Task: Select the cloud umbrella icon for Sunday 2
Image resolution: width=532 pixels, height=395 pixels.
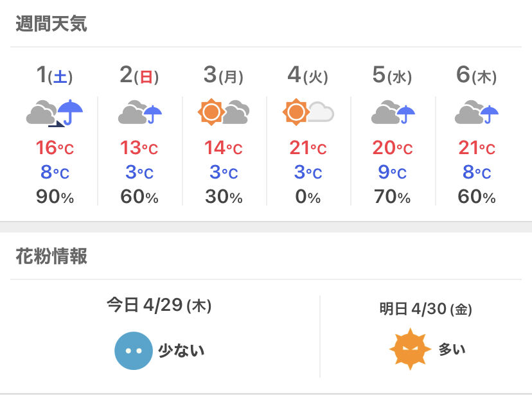Action: tap(140, 112)
